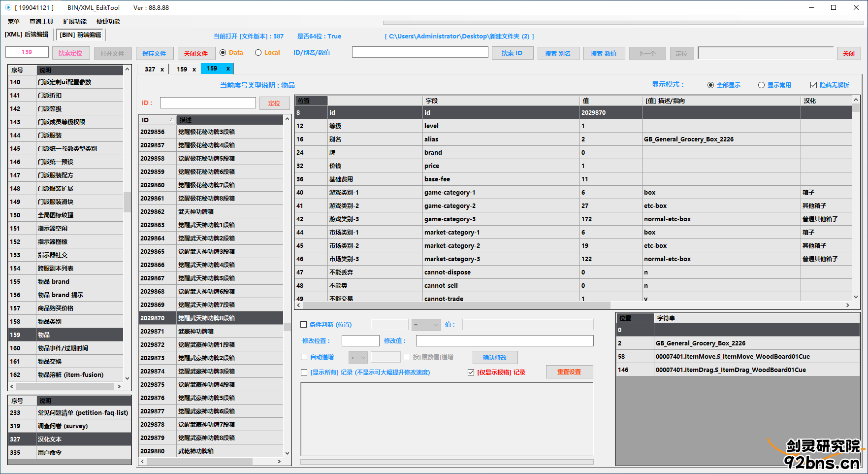Click ID list horizontal scrollbar

tap(199, 461)
